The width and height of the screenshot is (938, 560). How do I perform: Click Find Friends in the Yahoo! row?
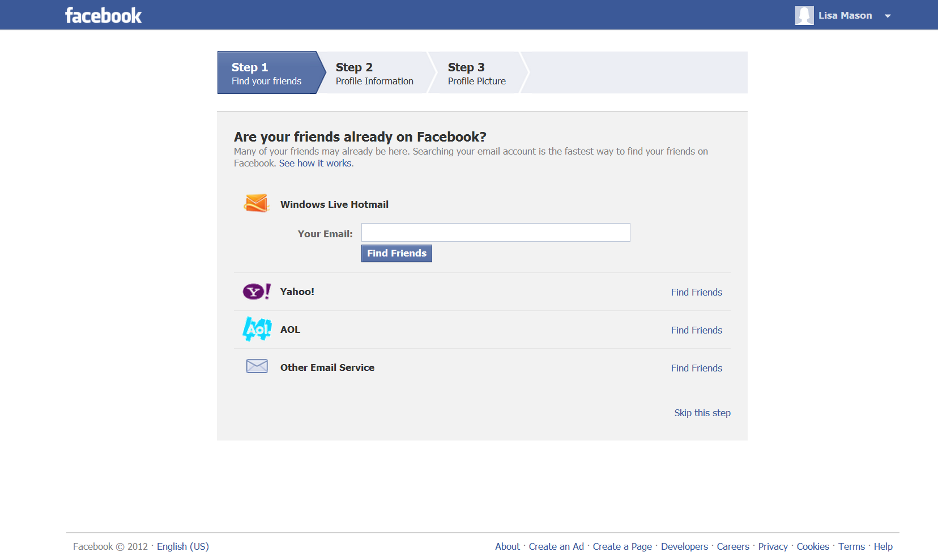[697, 292]
